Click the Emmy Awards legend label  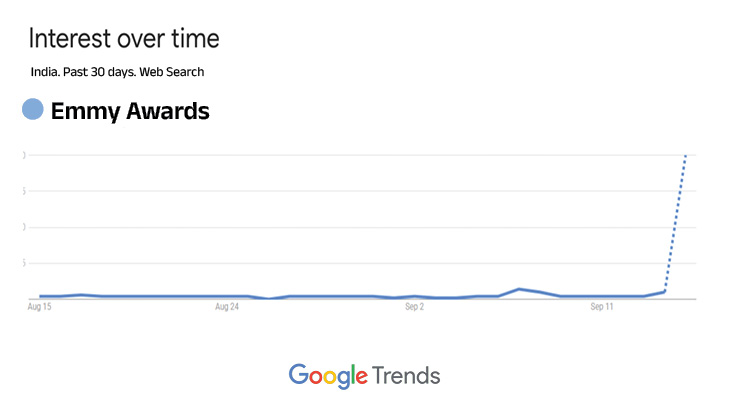point(130,111)
